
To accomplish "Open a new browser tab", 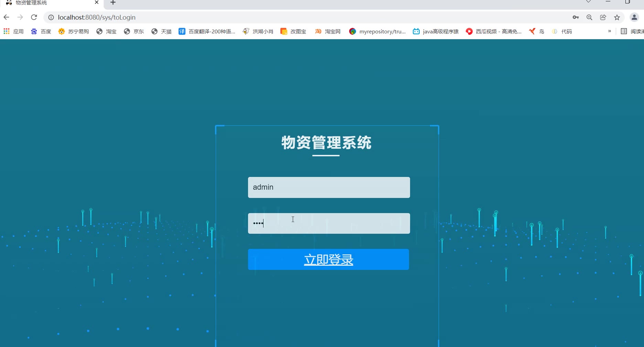I will (x=113, y=3).
